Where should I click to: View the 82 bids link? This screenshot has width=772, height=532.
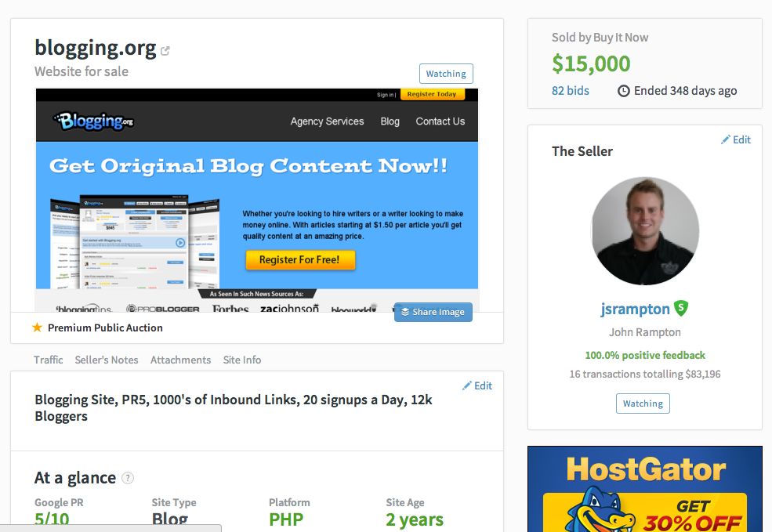pyautogui.click(x=570, y=91)
